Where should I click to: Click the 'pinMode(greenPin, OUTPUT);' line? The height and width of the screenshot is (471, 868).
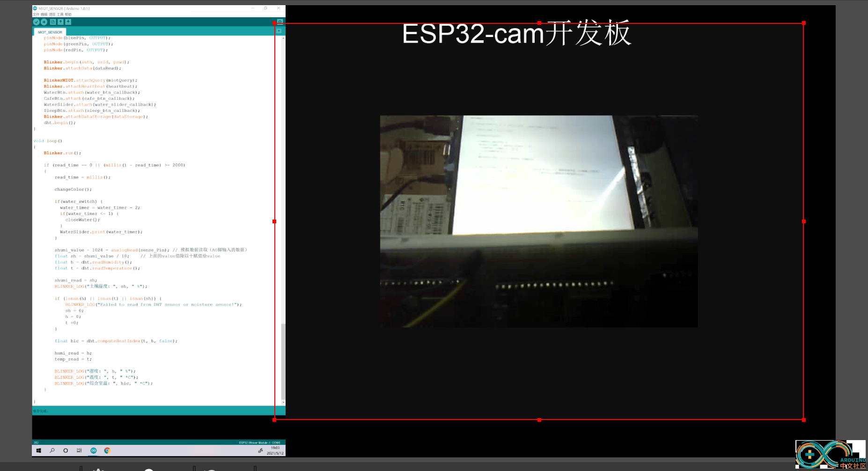(x=78, y=44)
